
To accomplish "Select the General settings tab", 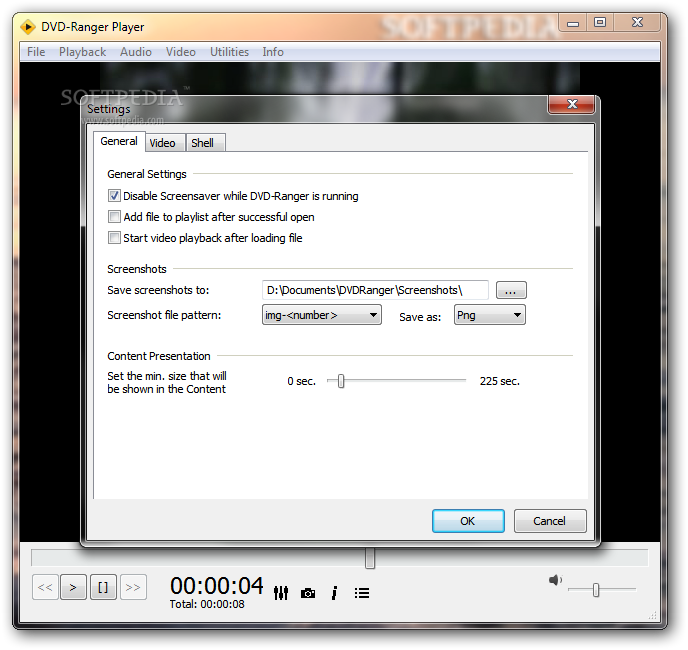I will click(x=119, y=141).
